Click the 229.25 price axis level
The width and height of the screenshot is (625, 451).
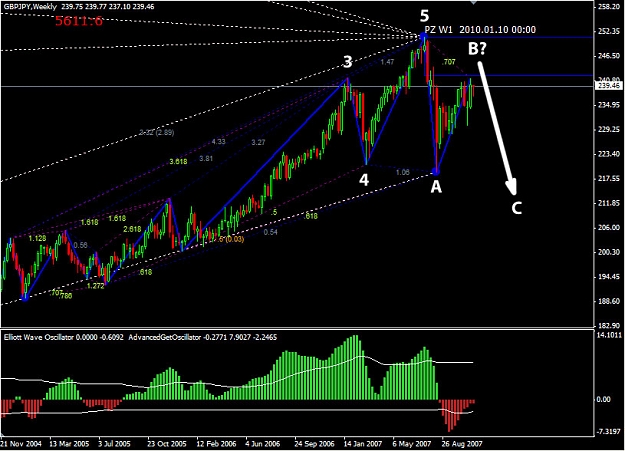tap(609, 130)
